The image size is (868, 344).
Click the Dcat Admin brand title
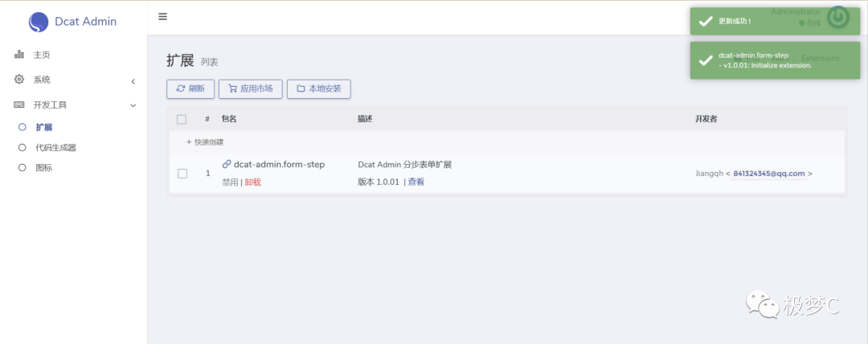(x=85, y=22)
